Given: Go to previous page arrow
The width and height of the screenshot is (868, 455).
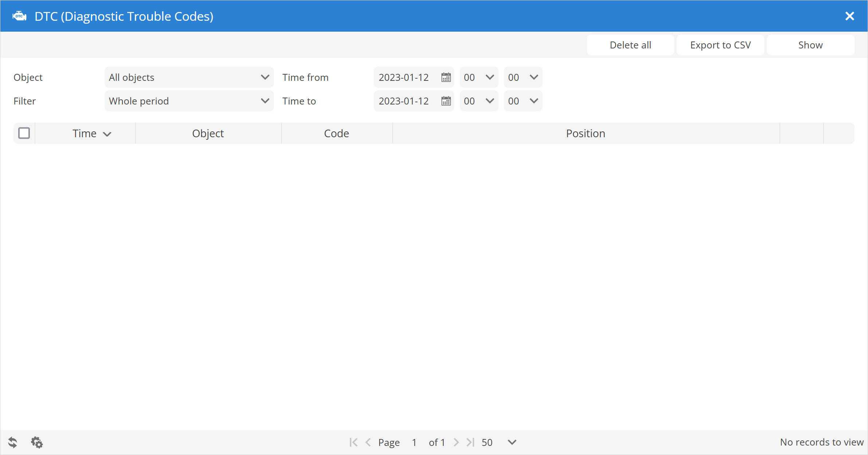Looking at the screenshot, I should 368,442.
